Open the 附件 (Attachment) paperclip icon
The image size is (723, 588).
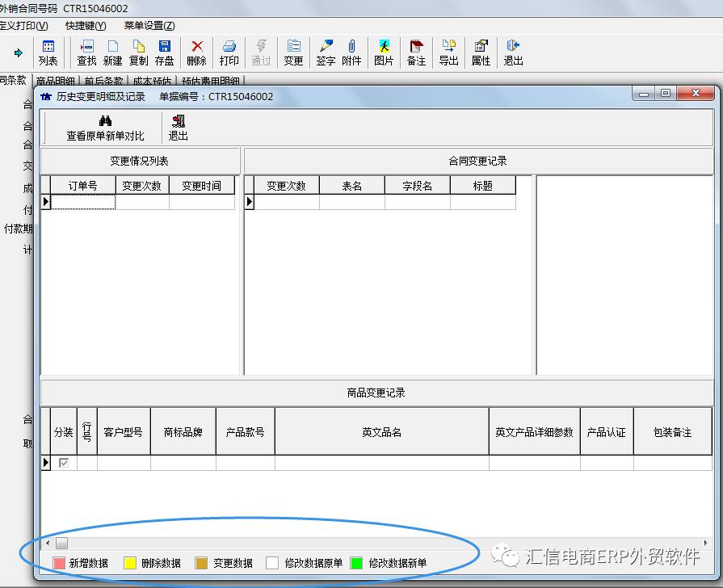click(x=351, y=52)
